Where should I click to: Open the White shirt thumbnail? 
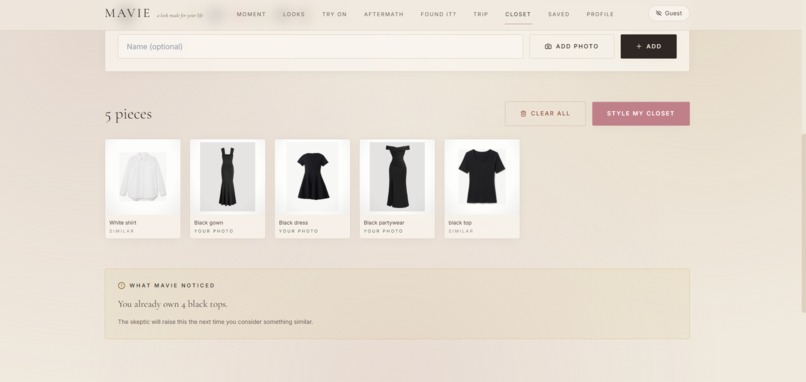click(142, 177)
